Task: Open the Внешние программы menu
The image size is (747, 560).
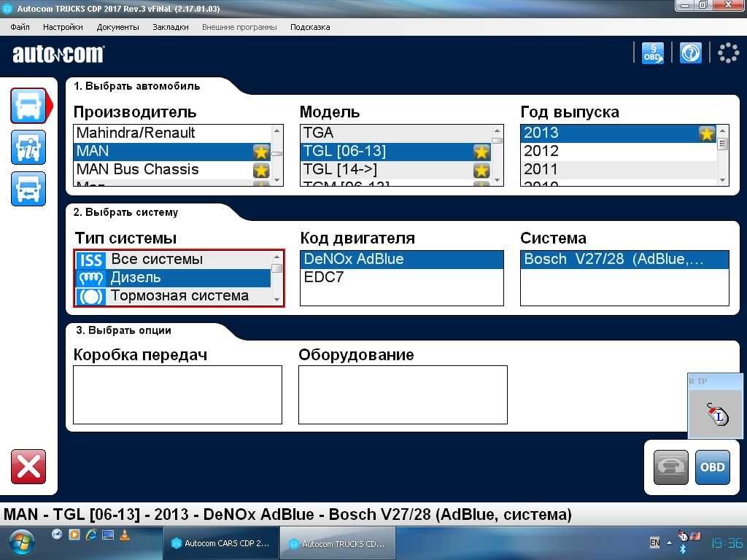Action: coord(239,27)
